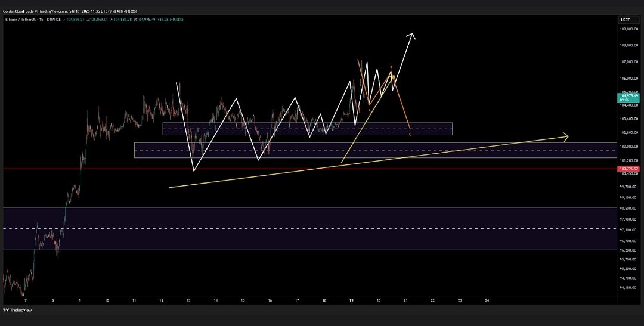This screenshot has width=644, height=326.
Task: Click the 101,200.00 price scale label
Action: [x=628, y=160]
